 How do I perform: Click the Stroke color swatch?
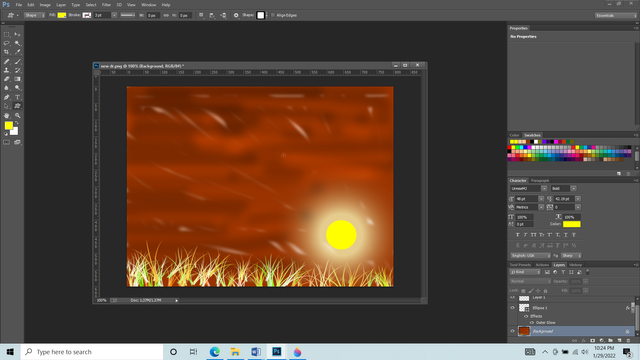pyautogui.click(x=87, y=15)
